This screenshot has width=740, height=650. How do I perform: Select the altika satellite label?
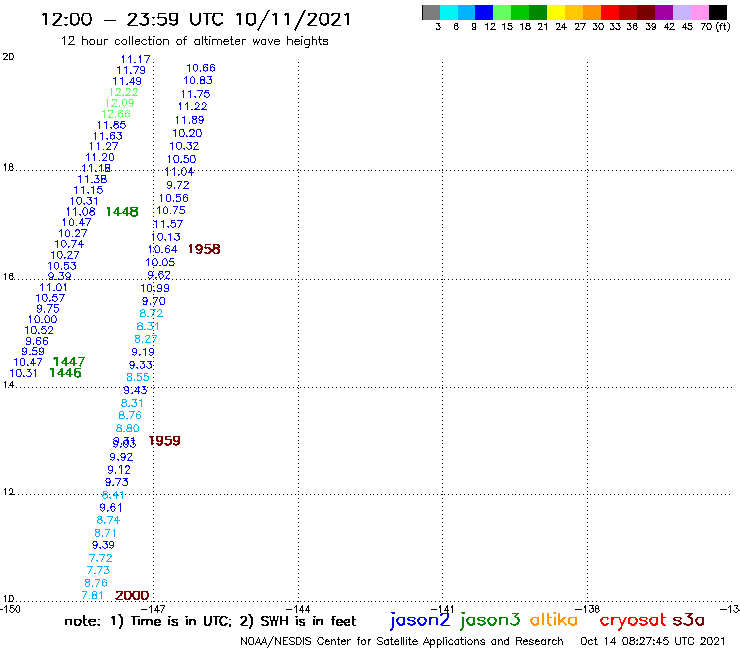[554, 619]
